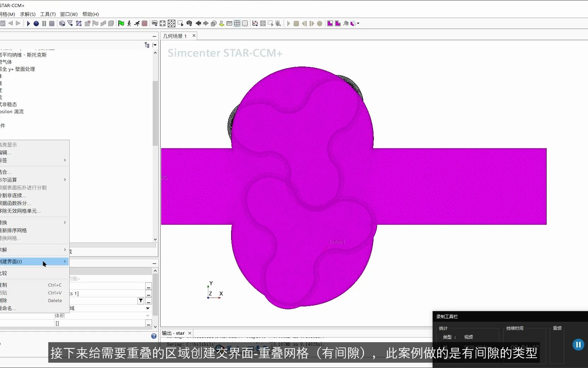Click the funnel filter icon in properties
Viewport: 588px width, 368px height.
pos(141,301)
